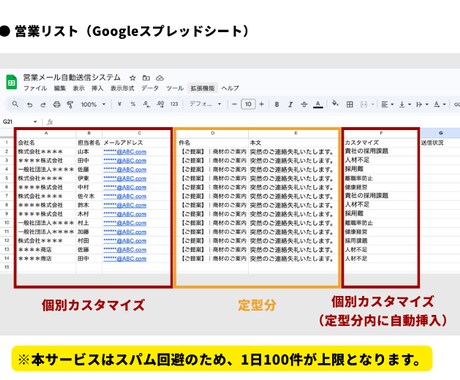Open the font dropdown labeled デフォ...
Image resolution: width=460 pixels, height=380 pixels.
[205, 104]
